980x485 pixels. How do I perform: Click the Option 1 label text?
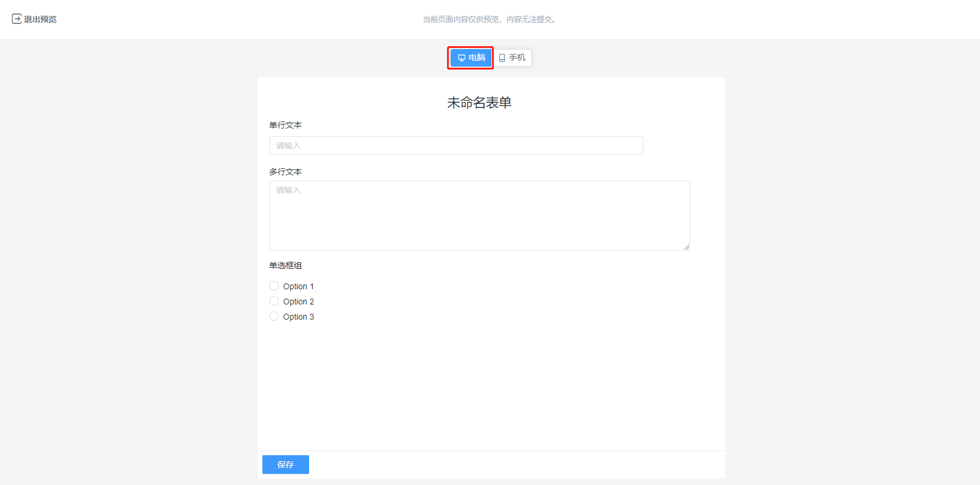point(298,286)
